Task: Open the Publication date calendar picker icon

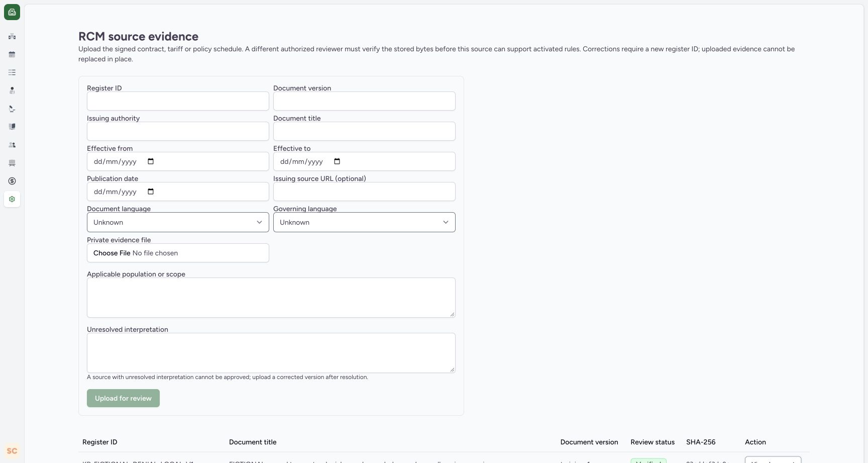Action: (x=151, y=192)
